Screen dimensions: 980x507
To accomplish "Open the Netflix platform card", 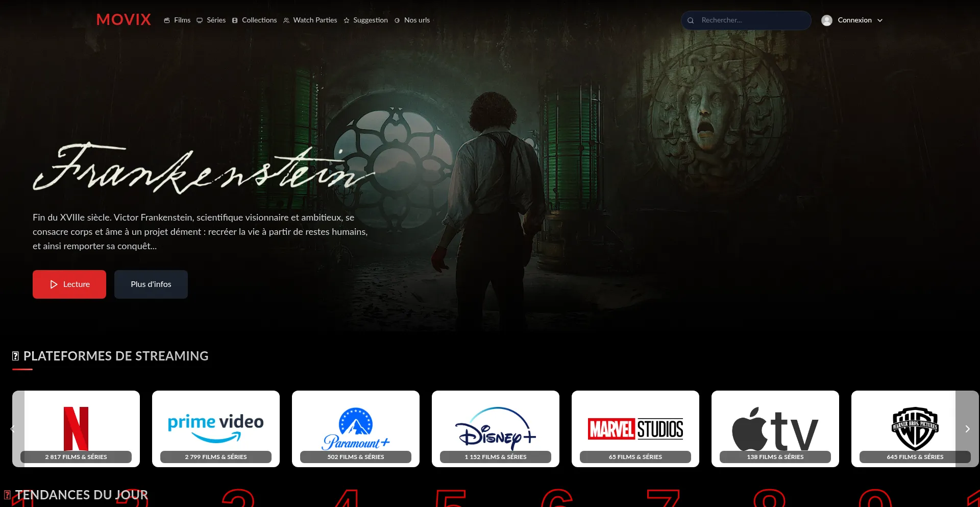I will pos(76,428).
